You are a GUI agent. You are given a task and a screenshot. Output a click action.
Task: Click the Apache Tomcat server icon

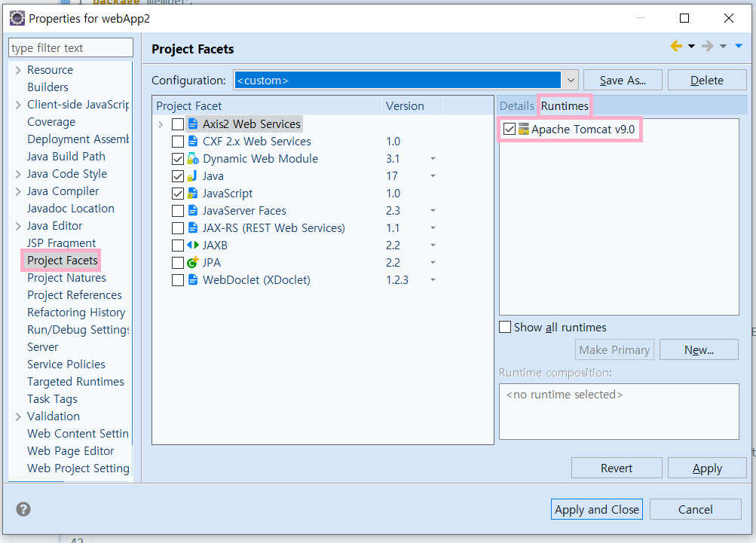pyautogui.click(x=524, y=129)
